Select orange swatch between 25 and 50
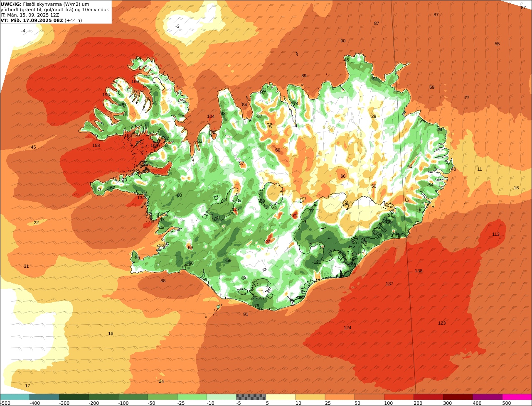The width and height of the screenshot is (532, 406). pos(340,397)
